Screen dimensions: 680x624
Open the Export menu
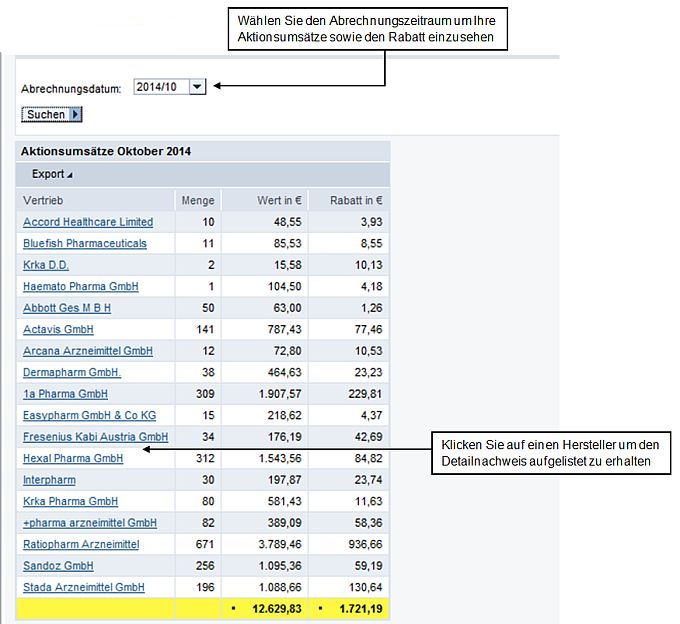52,174
